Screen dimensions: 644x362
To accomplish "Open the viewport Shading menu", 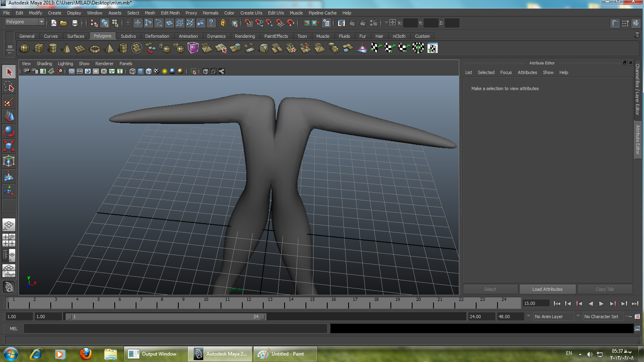I will click(x=44, y=64).
